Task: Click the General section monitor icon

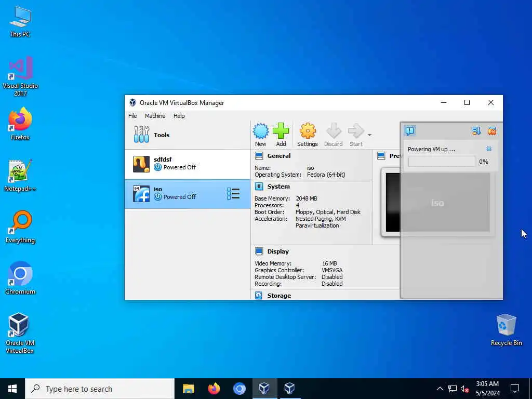Action: tap(259, 156)
